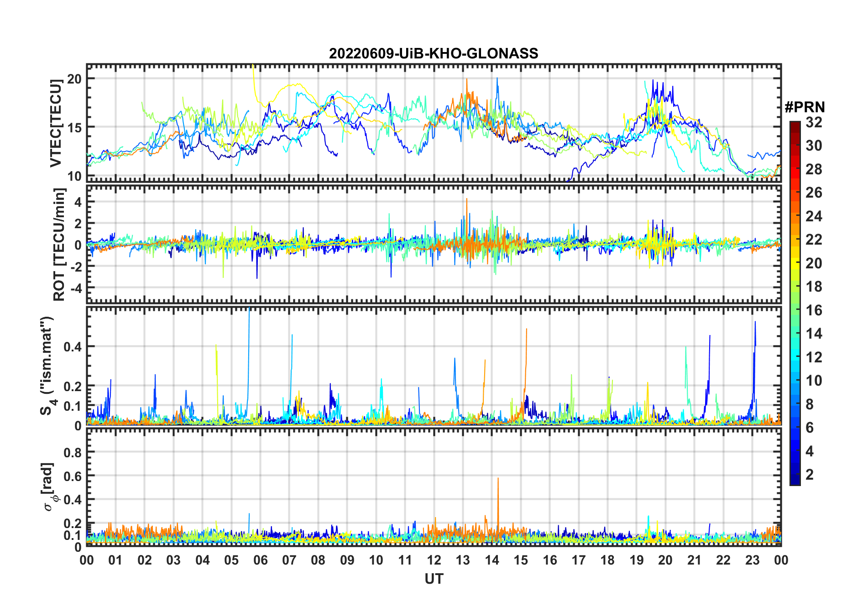Screen dimensions: 868x607
Task: Click the #PRN colorbar title
Action: pos(805,107)
